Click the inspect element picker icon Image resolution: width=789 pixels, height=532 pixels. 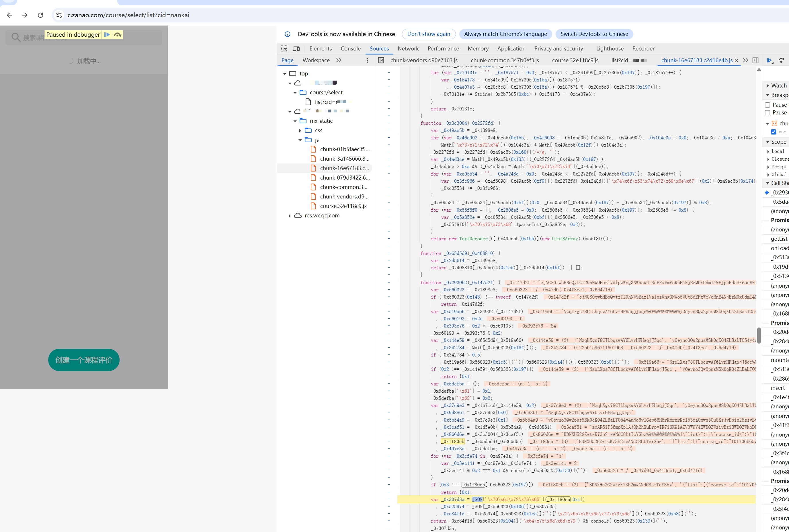pyautogui.click(x=284, y=48)
